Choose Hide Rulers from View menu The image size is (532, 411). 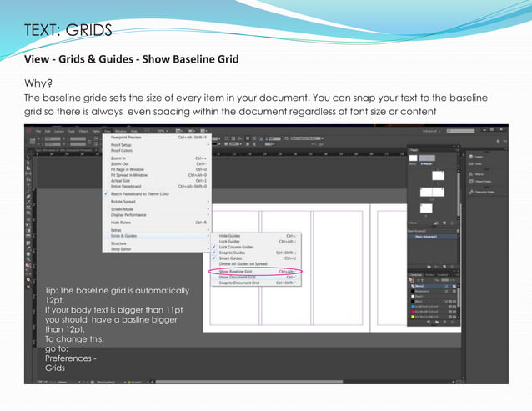157,223
